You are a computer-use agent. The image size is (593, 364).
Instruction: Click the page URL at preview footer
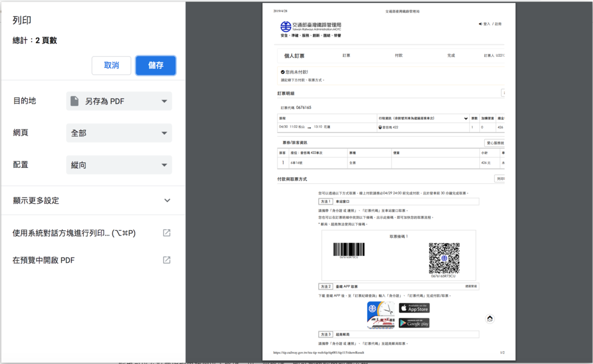click(319, 352)
